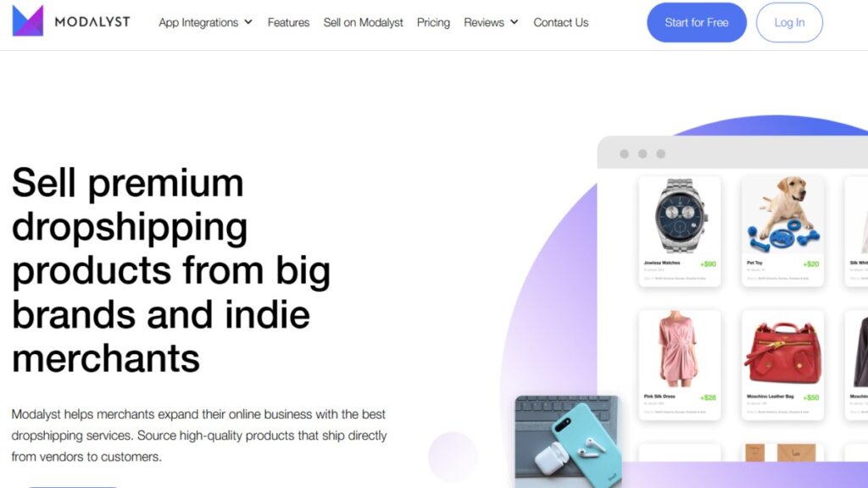The width and height of the screenshot is (868, 488).
Task: Select the Pet Toy dog product card
Action: [x=782, y=231]
